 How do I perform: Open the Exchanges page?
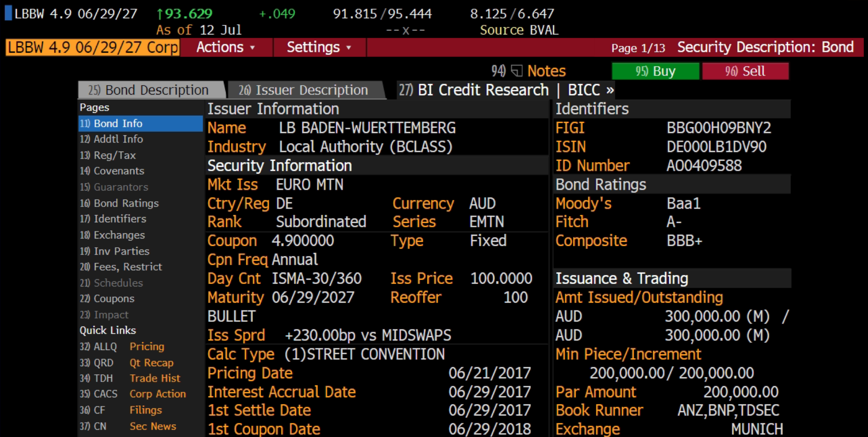tap(141, 235)
